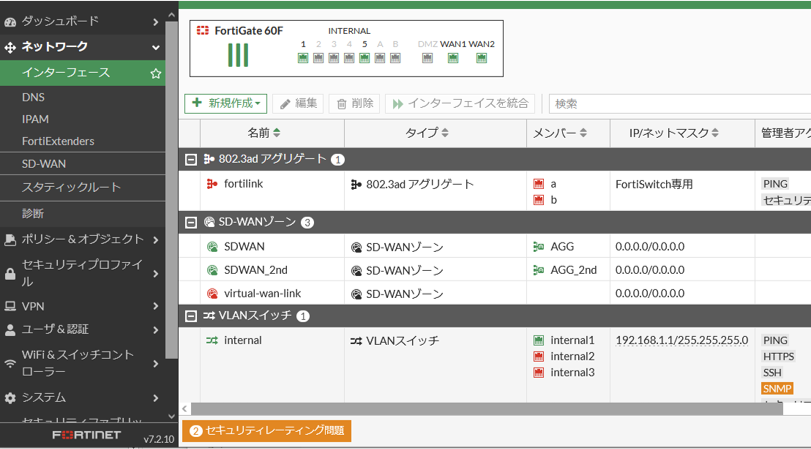The image size is (811, 449).
Task: Expand the ダッシュボード menu
Action: (155, 22)
